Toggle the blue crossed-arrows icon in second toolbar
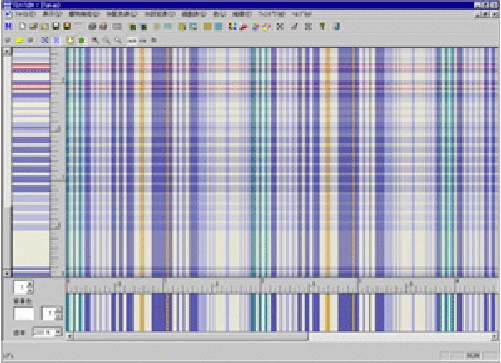 pos(45,40)
